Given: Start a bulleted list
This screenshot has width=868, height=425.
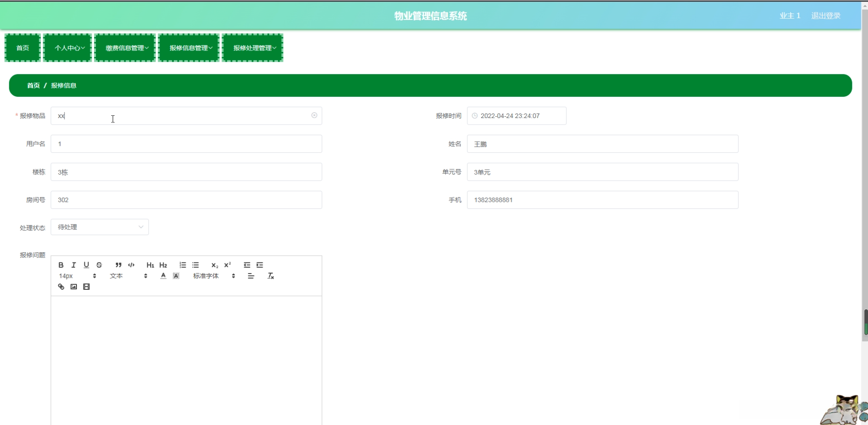Looking at the screenshot, I should coord(196,265).
